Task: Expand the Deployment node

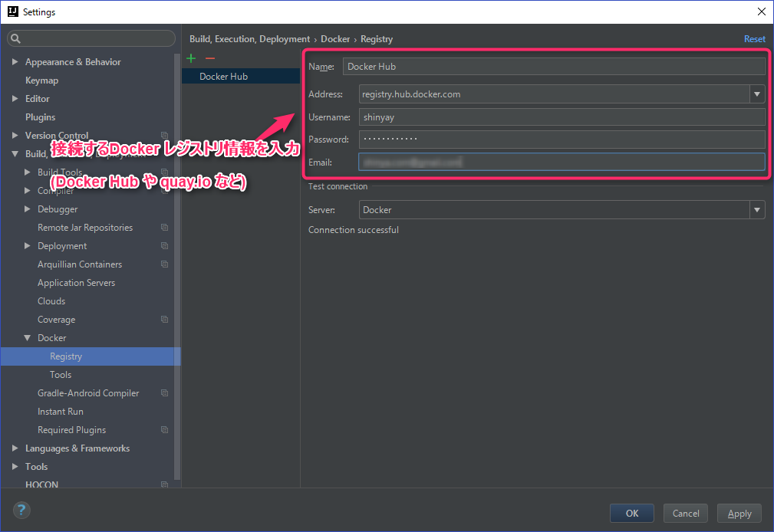Action: (27, 246)
